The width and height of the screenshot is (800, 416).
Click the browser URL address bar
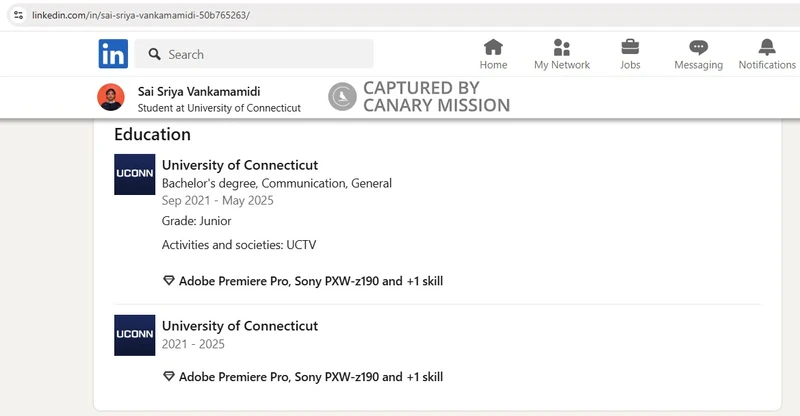tap(403, 15)
